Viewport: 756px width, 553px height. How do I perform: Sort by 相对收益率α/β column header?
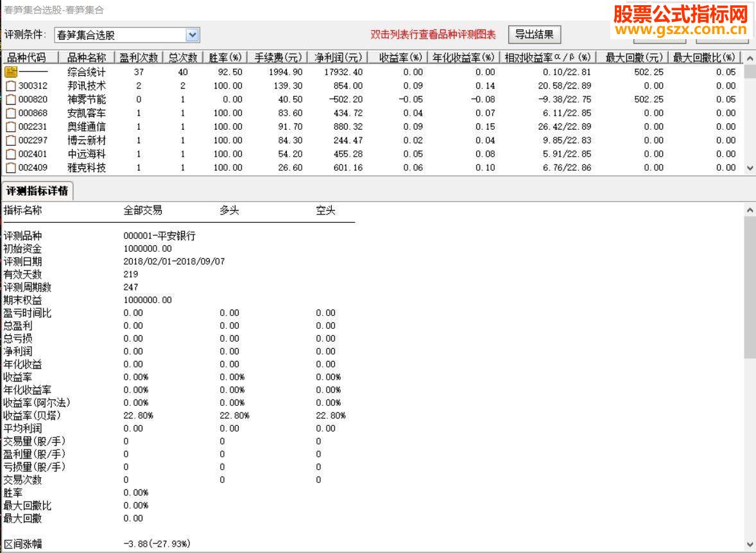click(547, 57)
